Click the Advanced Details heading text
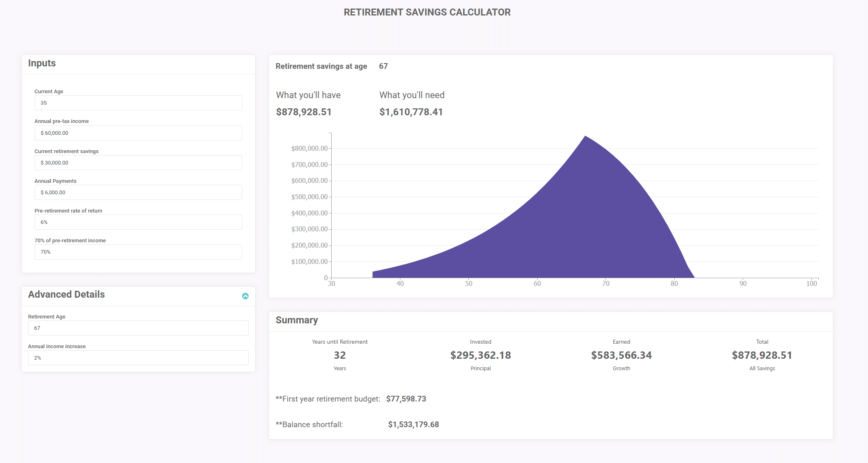 pyautogui.click(x=66, y=294)
